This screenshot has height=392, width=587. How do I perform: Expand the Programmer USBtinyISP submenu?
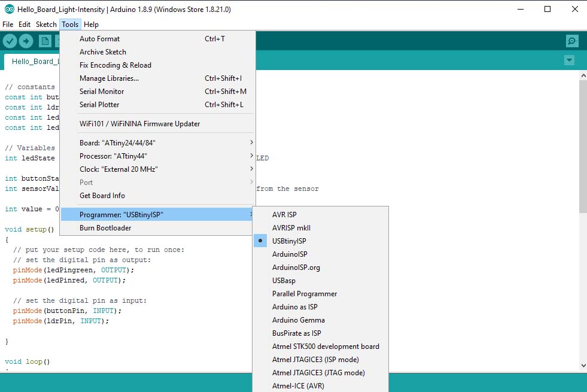tap(157, 214)
